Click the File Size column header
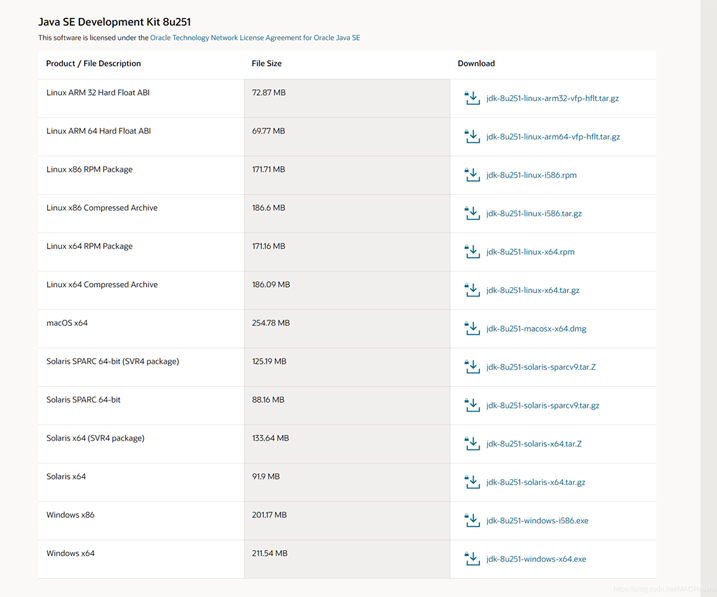This screenshot has height=597, width=717. tap(266, 63)
